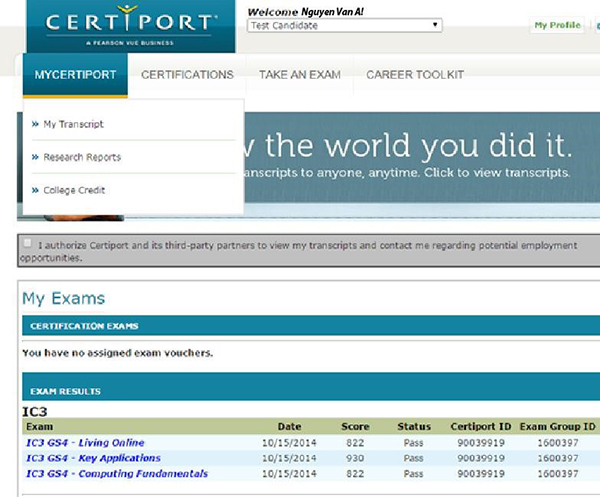Viewport: 600px width, 497px height.
Task: Open My Profile link
Action: (x=557, y=25)
